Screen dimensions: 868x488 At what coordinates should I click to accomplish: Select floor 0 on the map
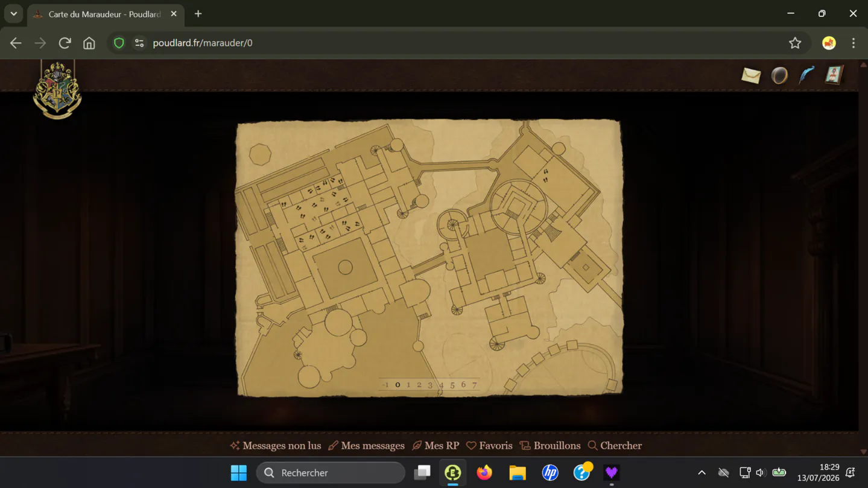pyautogui.click(x=398, y=385)
